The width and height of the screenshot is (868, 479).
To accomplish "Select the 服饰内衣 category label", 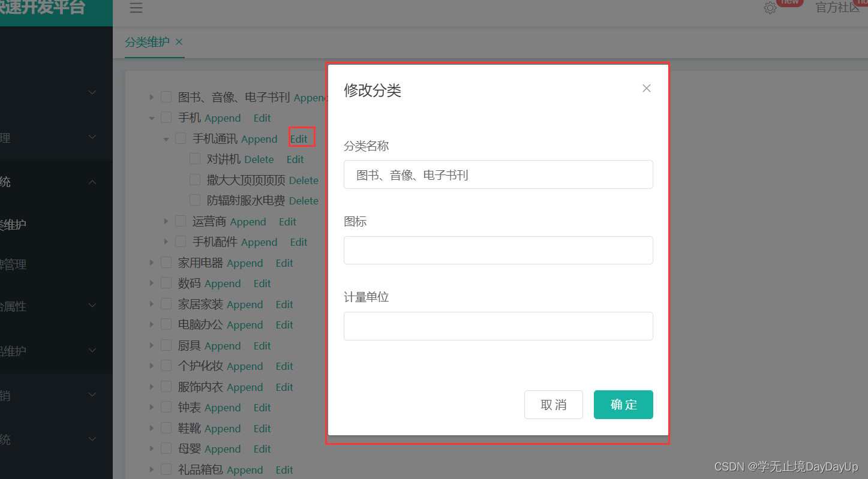I will (200, 387).
